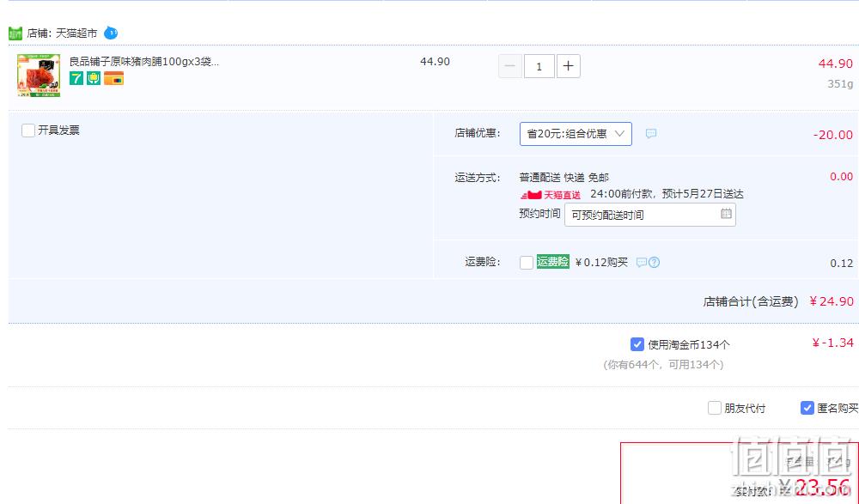The width and height of the screenshot is (859, 504).
Task: Check the 朋友代付 option
Action: [715, 408]
